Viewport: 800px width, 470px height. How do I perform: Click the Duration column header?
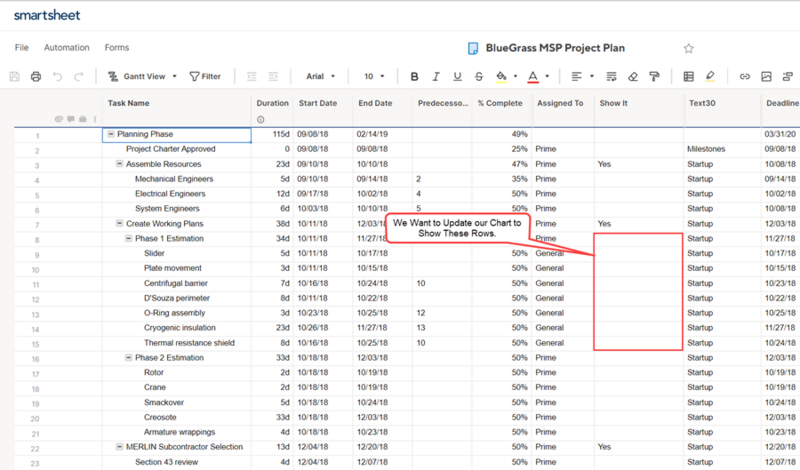coord(272,103)
